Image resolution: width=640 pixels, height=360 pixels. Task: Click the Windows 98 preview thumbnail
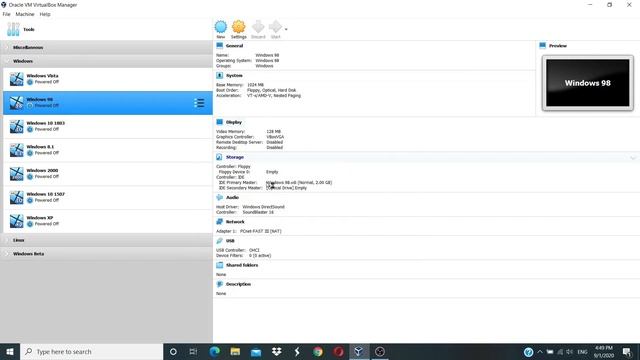pos(588,83)
